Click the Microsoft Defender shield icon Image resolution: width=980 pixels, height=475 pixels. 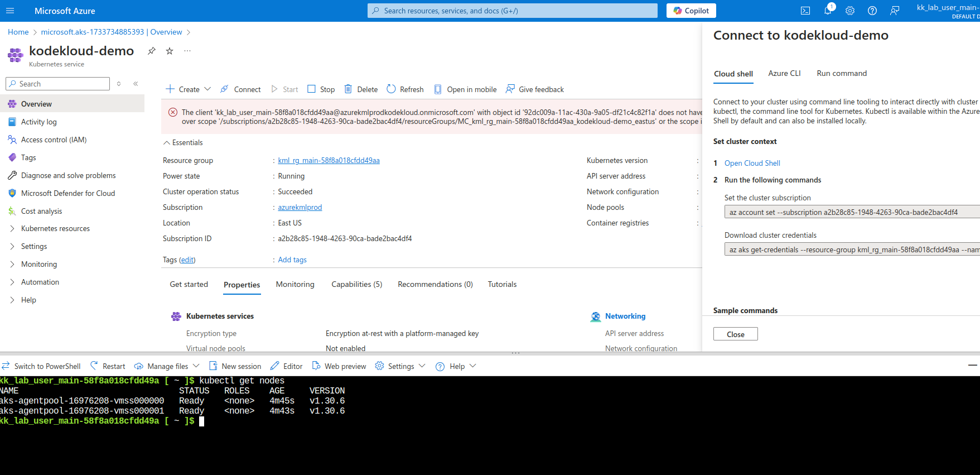tap(12, 193)
